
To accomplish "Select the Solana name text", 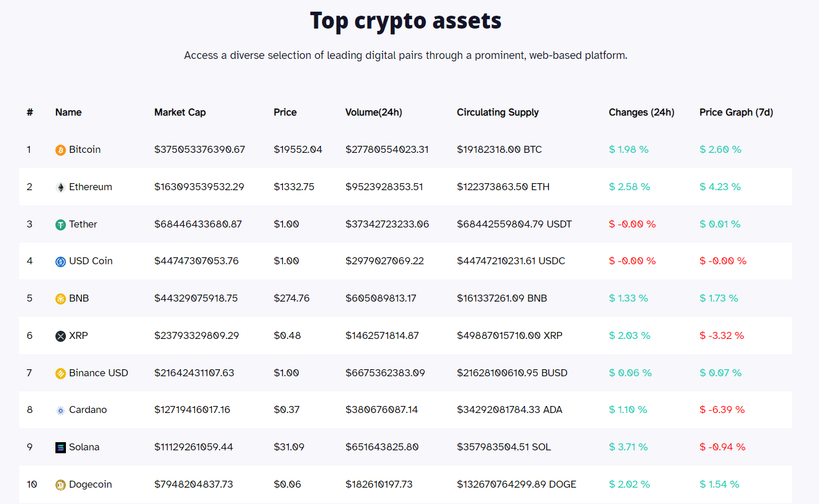I will (x=84, y=447).
